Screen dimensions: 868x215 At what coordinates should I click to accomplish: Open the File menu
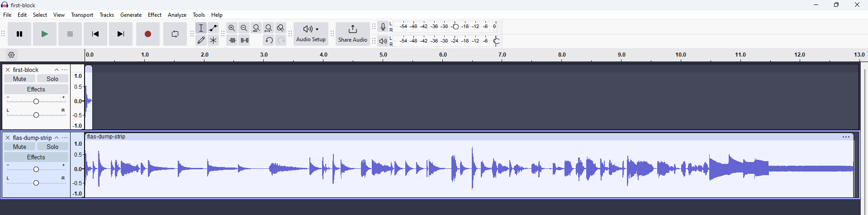tap(7, 15)
